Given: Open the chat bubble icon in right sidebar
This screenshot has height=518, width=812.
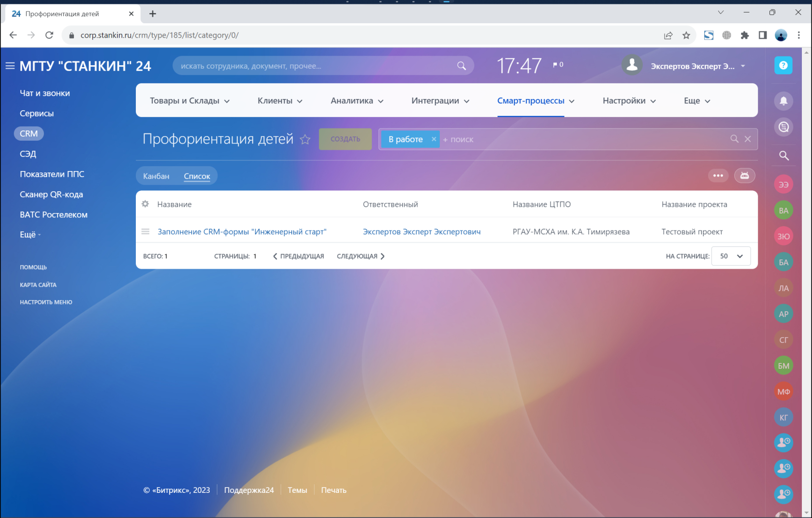Looking at the screenshot, I should point(783,127).
